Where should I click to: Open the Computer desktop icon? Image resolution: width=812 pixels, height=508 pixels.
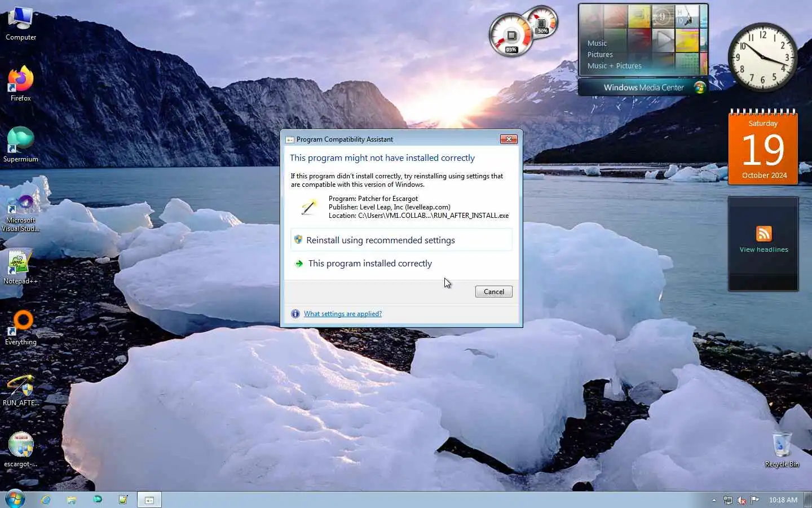(21, 24)
